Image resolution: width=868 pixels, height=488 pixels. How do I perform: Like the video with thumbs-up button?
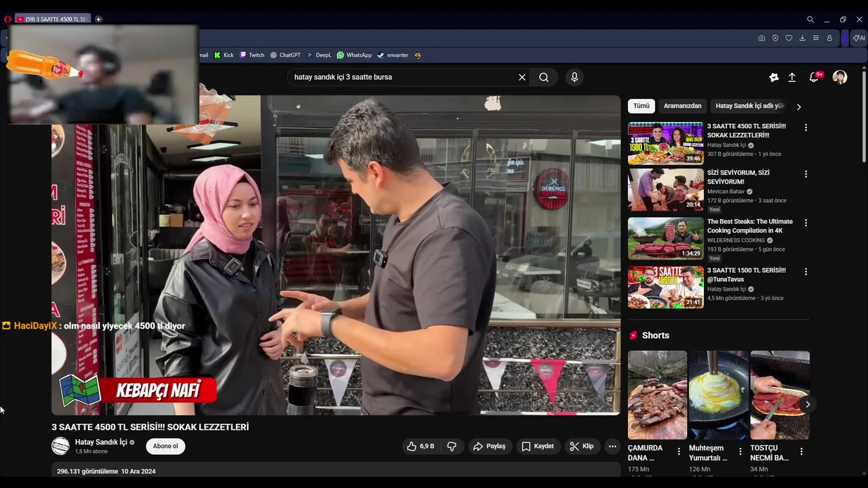420,446
